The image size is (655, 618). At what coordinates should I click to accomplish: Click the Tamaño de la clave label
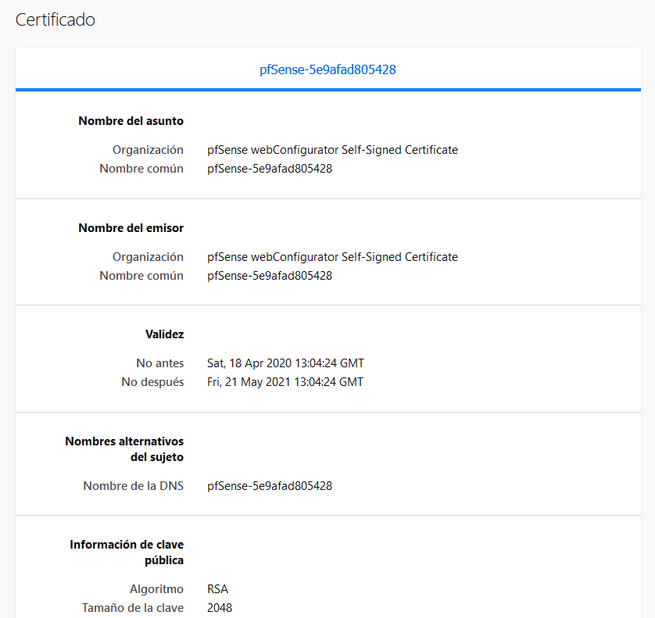point(133,608)
